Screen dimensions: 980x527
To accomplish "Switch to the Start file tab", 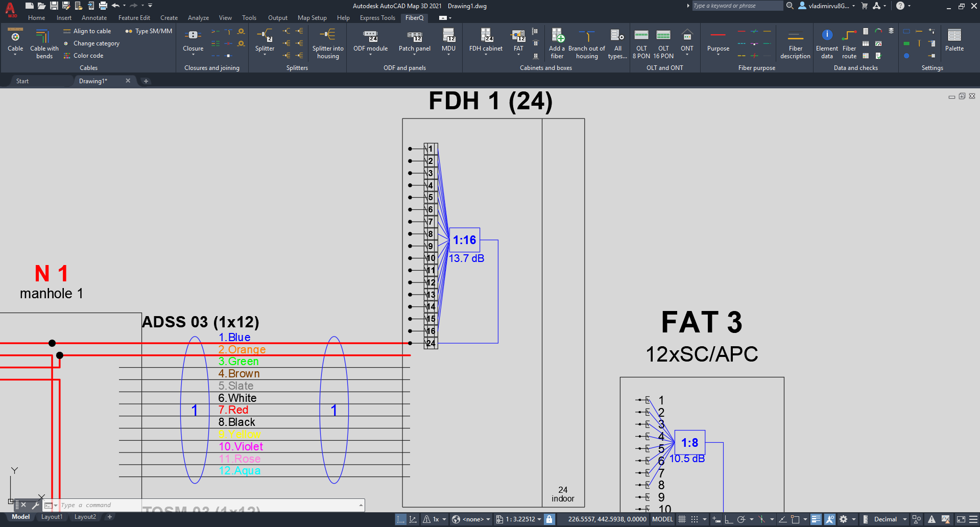I will click(22, 81).
